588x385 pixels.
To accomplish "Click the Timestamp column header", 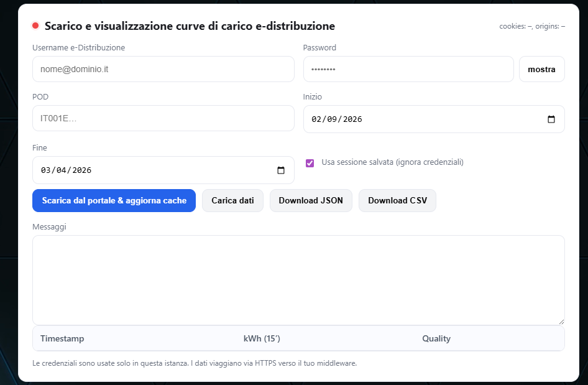I will coord(62,339).
